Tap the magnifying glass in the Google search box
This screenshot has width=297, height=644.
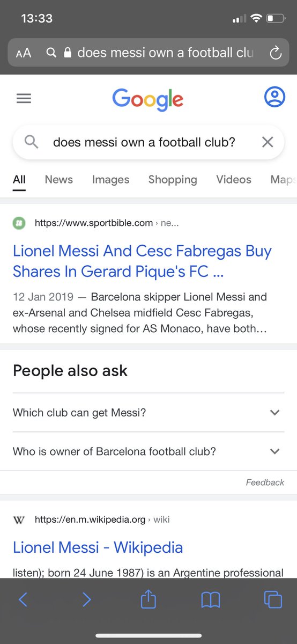(32, 142)
